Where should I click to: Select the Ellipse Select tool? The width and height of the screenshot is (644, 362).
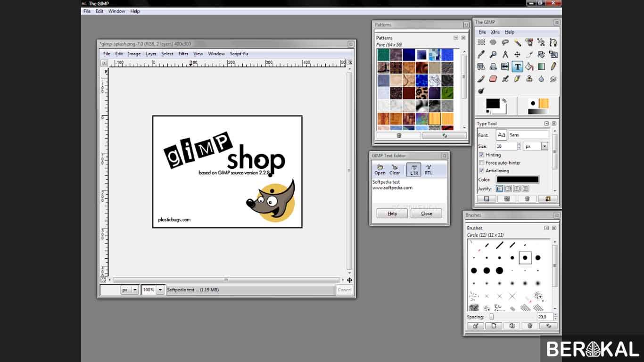point(493,42)
